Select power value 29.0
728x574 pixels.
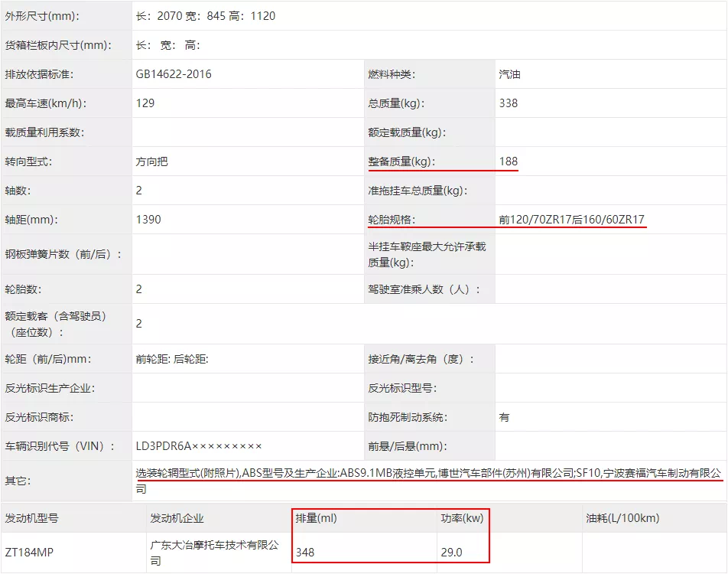(x=451, y=553)
